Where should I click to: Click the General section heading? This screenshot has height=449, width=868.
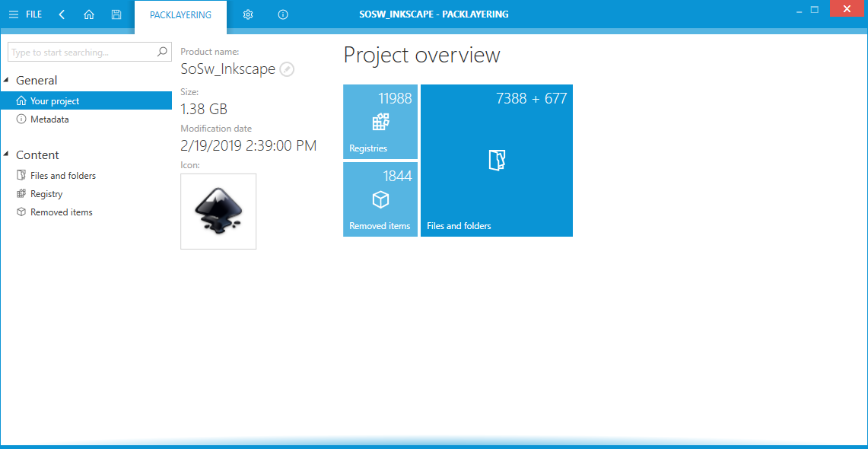[x=37, y=80]
